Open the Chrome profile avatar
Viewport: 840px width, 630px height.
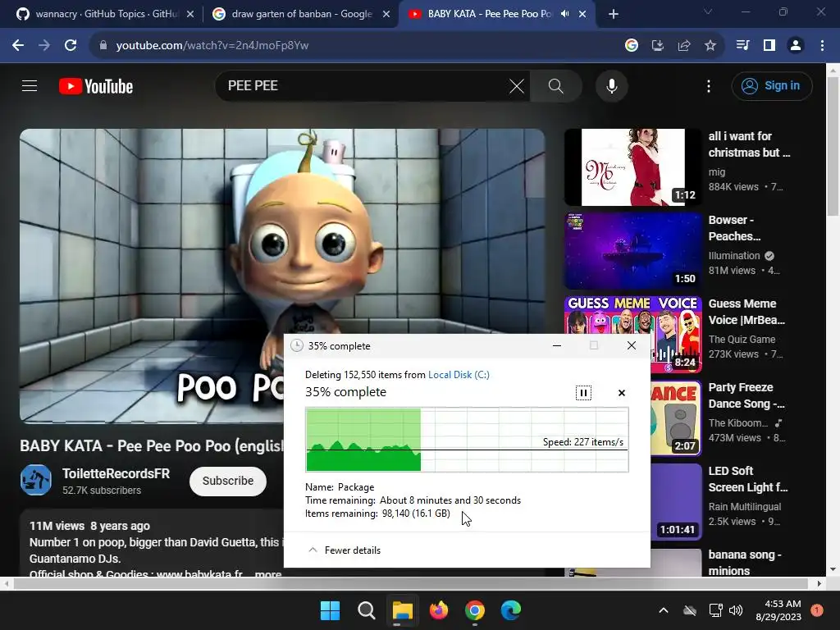pos(796,46)
